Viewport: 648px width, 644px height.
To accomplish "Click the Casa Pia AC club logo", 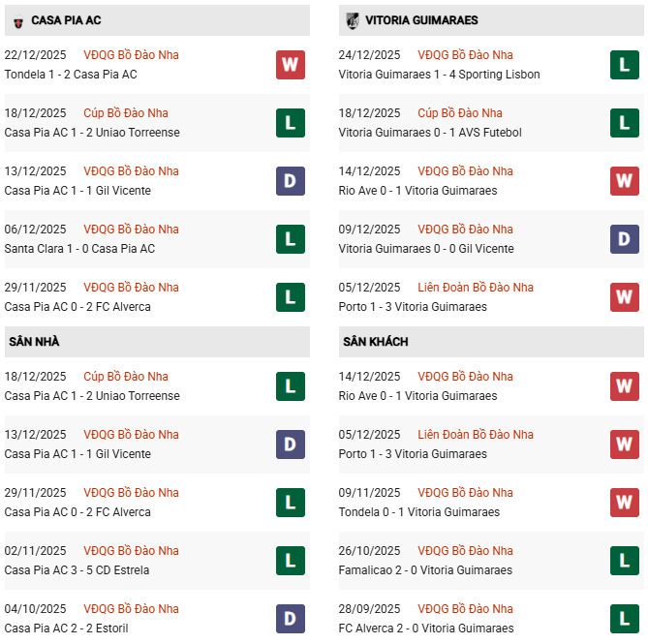I will (x=16, y=20).
